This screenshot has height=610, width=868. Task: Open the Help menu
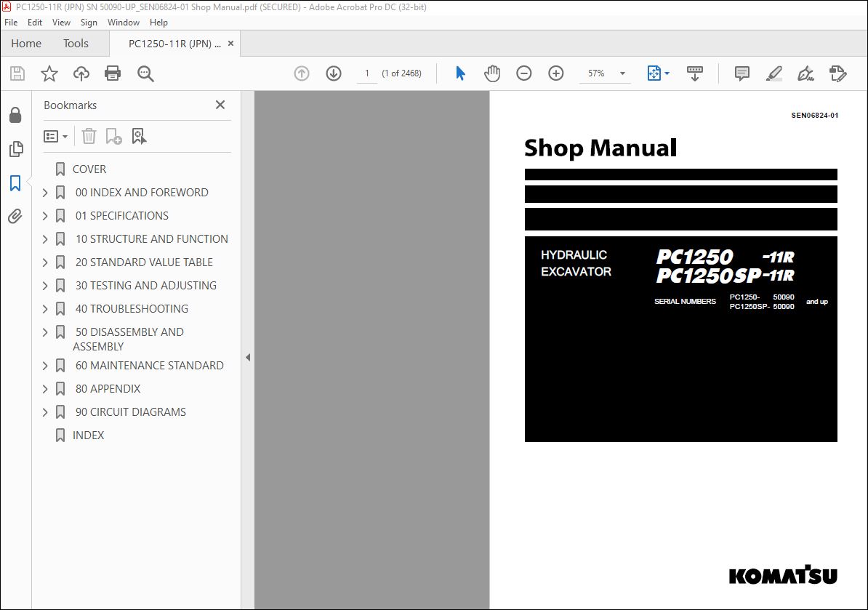(158, 22)
